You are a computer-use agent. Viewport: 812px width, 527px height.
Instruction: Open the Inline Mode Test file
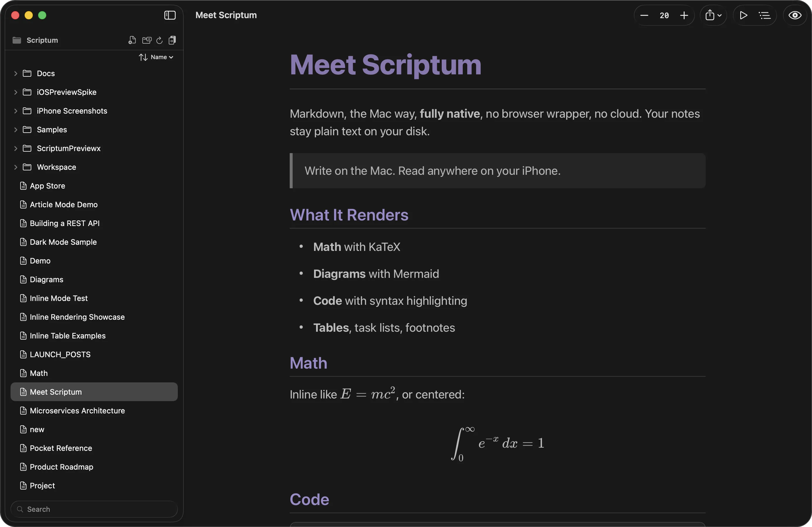(94, 298)
